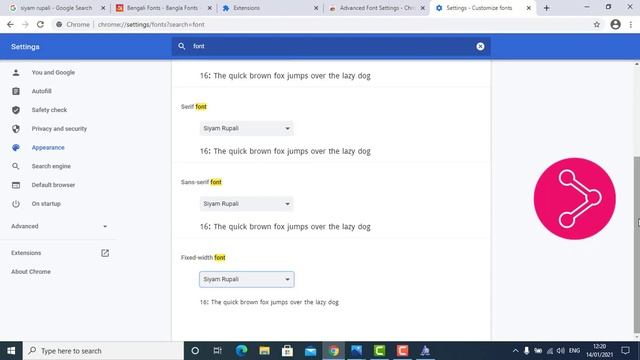Go to Safety check section
Screen dimensions: 640x360
tap(49, 110)
